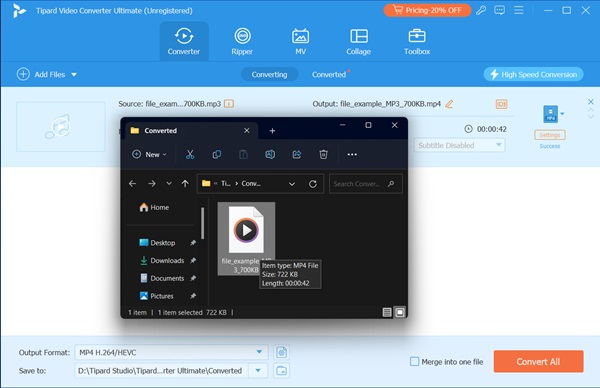Open the Save to path dropdown
Viewport: 600px width, 388px height.
pos(258,370)
